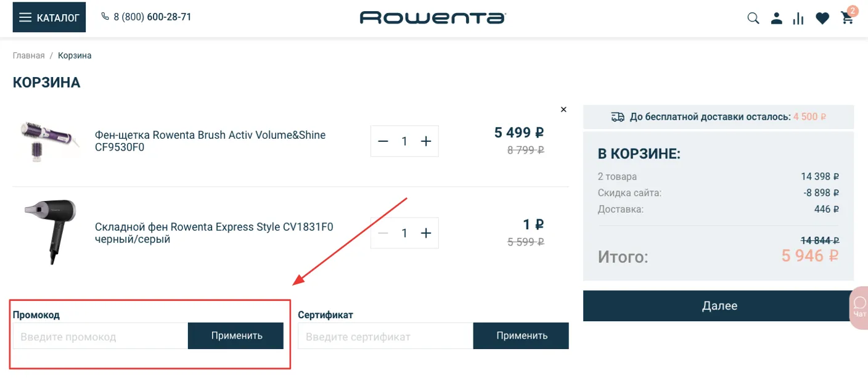Viewport: 868px width, 386px height.
Task: Focus the Введите промокод input field
Action: (x=100, y=336)
